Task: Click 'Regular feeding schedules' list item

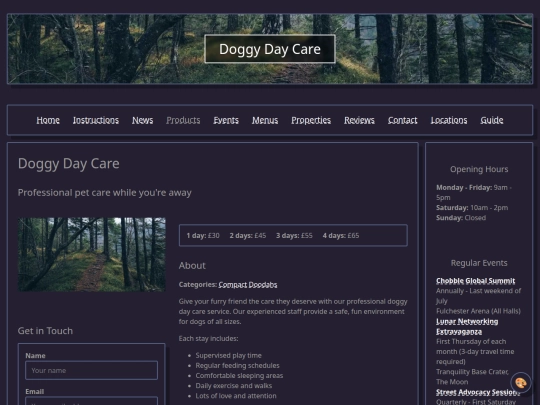Action: coord(237,365)
